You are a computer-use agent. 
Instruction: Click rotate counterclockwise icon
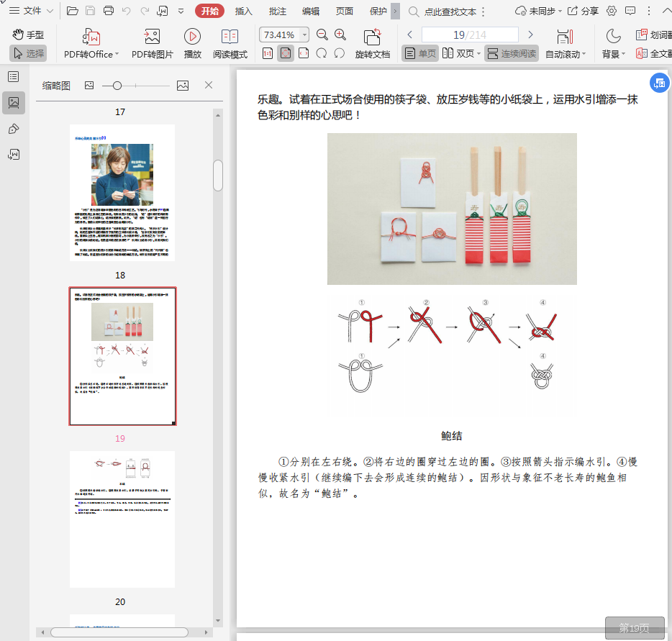(339, 53)
